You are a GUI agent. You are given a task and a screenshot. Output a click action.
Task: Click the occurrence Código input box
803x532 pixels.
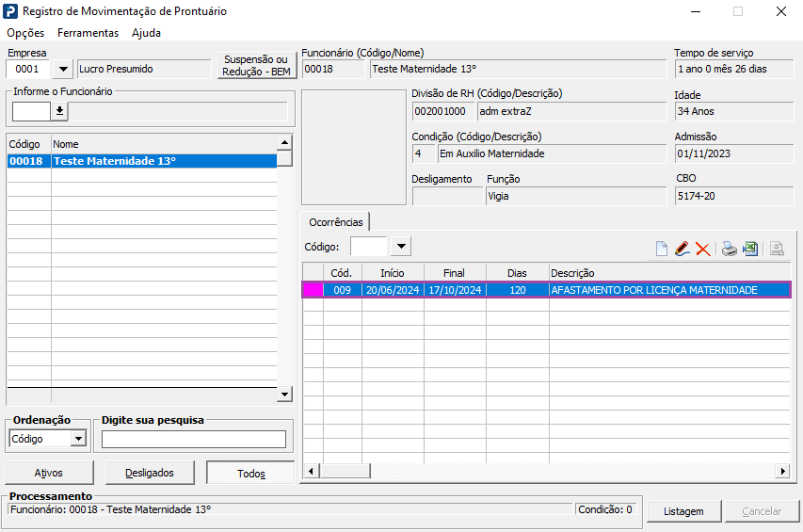[x=369, y=247]
